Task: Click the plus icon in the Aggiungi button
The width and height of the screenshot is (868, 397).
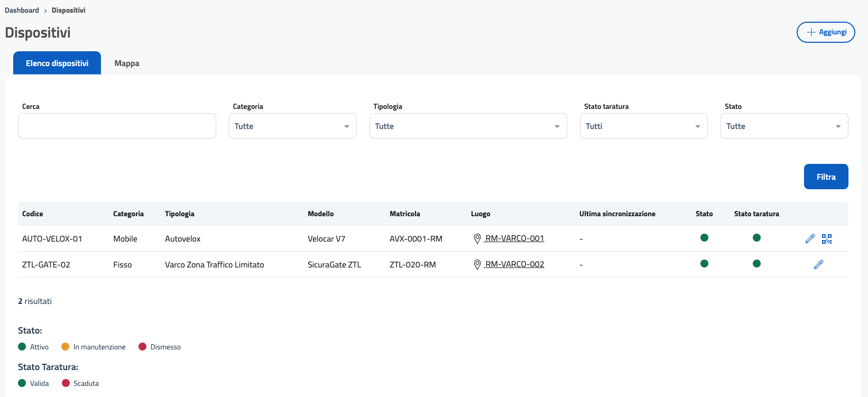Action: 811,32
